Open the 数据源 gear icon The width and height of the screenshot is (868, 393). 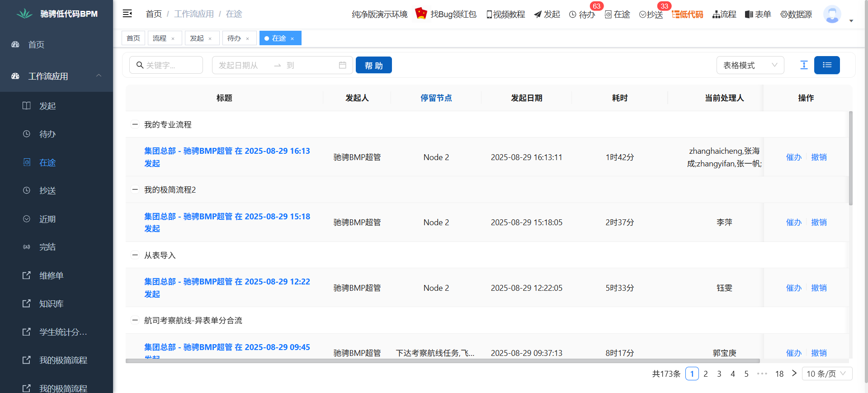click(x=784, y=14)
